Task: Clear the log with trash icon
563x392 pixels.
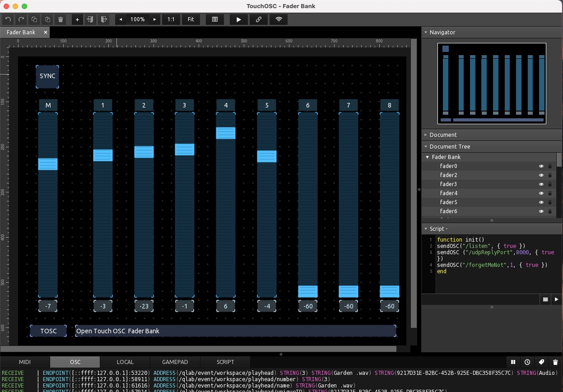Action: (x=555, y=362)
